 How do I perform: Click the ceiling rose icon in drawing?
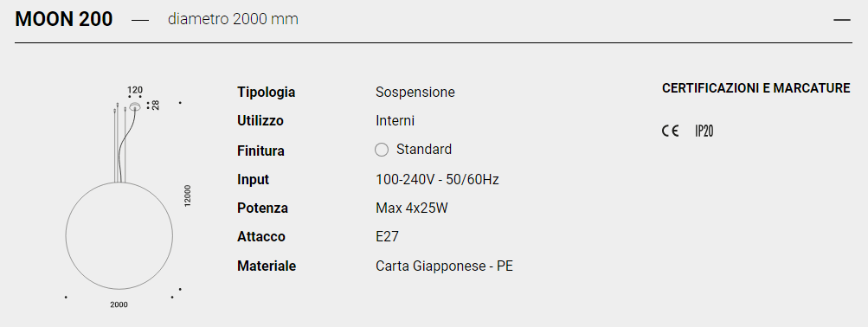pos(134,106)
